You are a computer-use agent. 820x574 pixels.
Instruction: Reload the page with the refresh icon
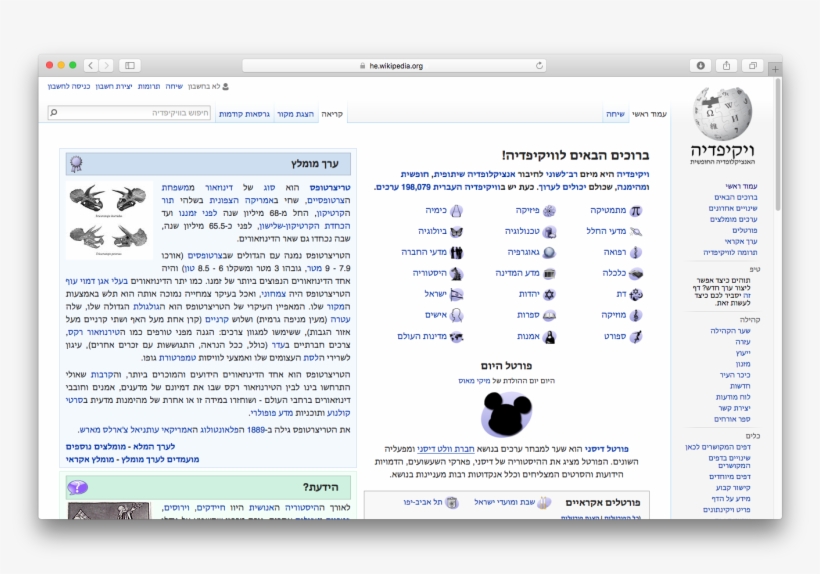tap(539, 65)
